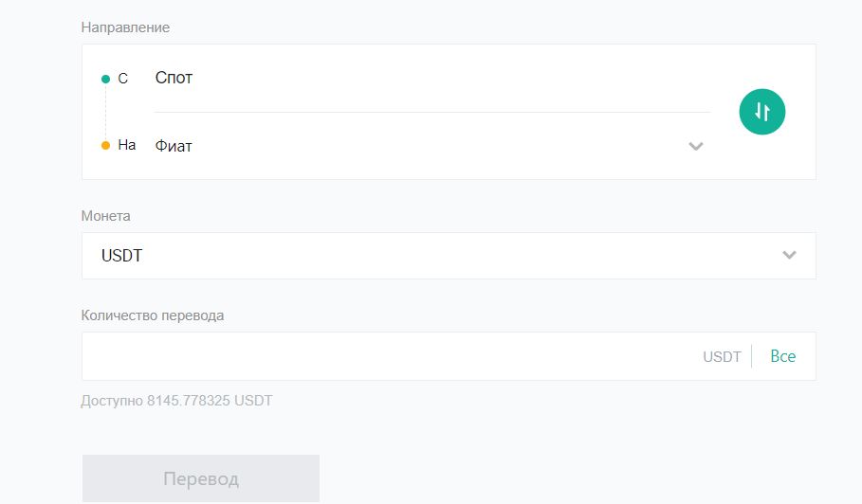The width and height of the screenshot is (862, 504).
Task: Open the USDT coin chevron arrow
Action: coord(789,255)
